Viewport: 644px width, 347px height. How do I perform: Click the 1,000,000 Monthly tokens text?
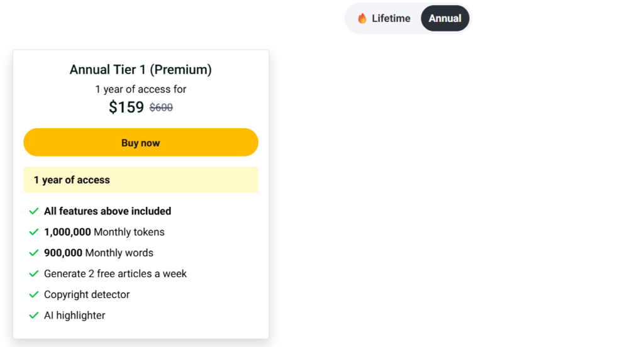[x=104, y=232]
